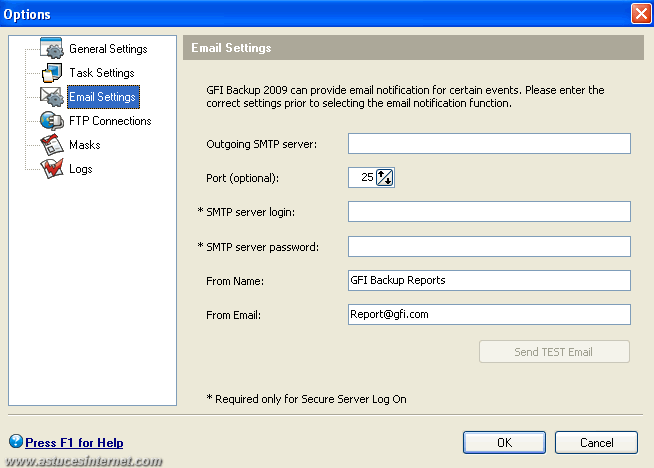Select the Logs checkmark icon
Viewport: 654px width, 468px height.
pyautogui.click(x=52, y=169)
